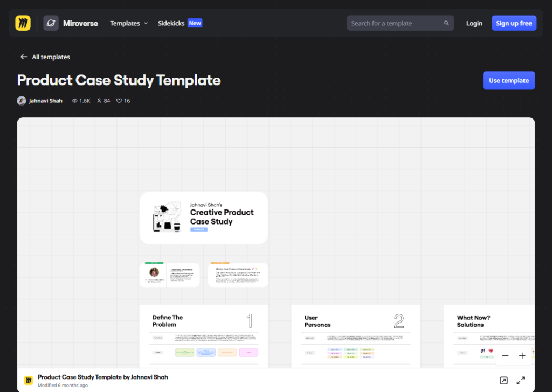
Task: Click the Miro logo in board footer
Action: click(29, 380)
